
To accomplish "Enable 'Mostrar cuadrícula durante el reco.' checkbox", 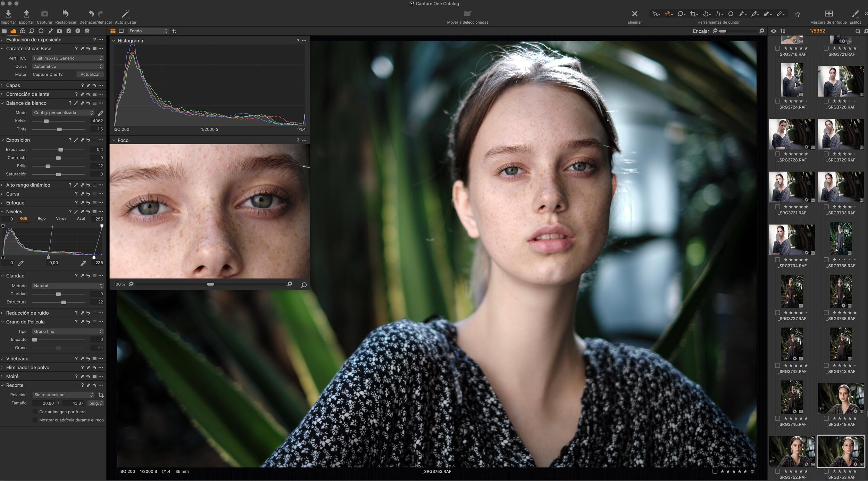I will point(35,420).
